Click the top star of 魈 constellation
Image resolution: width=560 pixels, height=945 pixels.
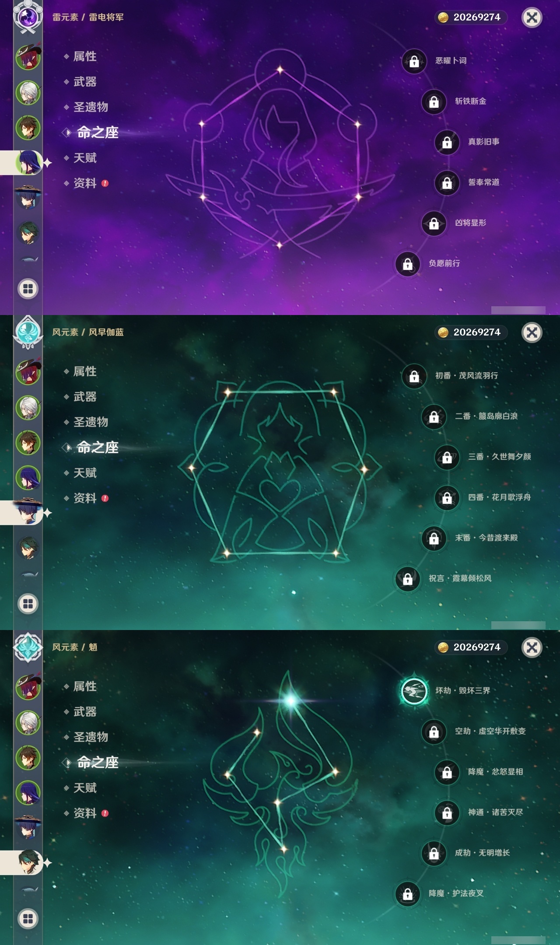tap(290, 700)
